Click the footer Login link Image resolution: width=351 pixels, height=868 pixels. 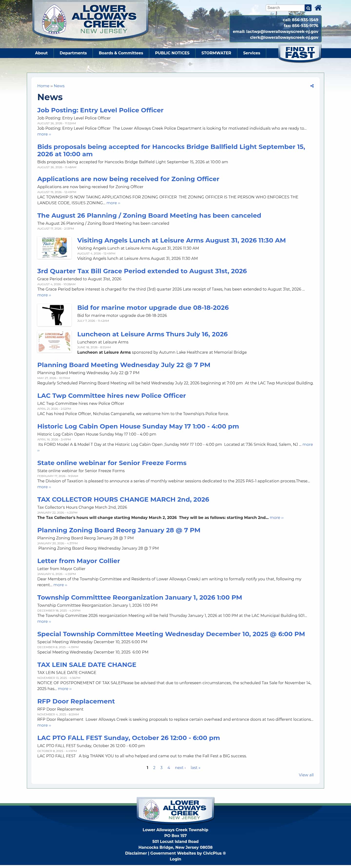(175, 859)
